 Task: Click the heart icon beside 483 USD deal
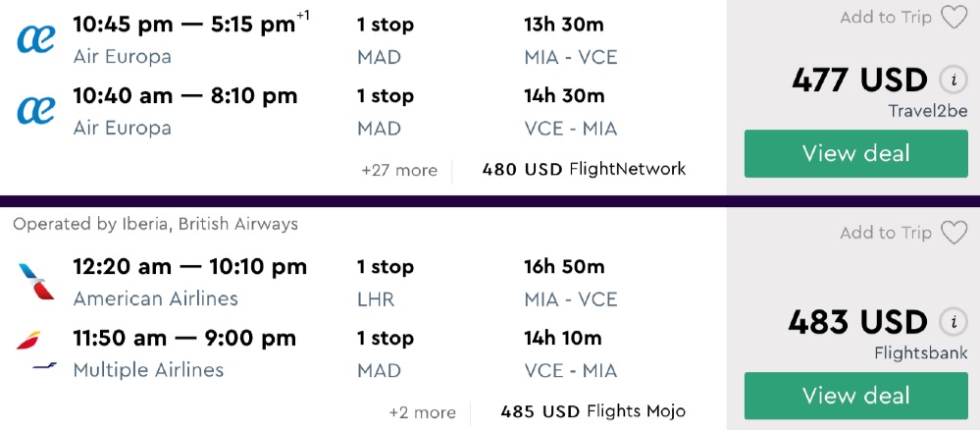[x=954, y=233]
